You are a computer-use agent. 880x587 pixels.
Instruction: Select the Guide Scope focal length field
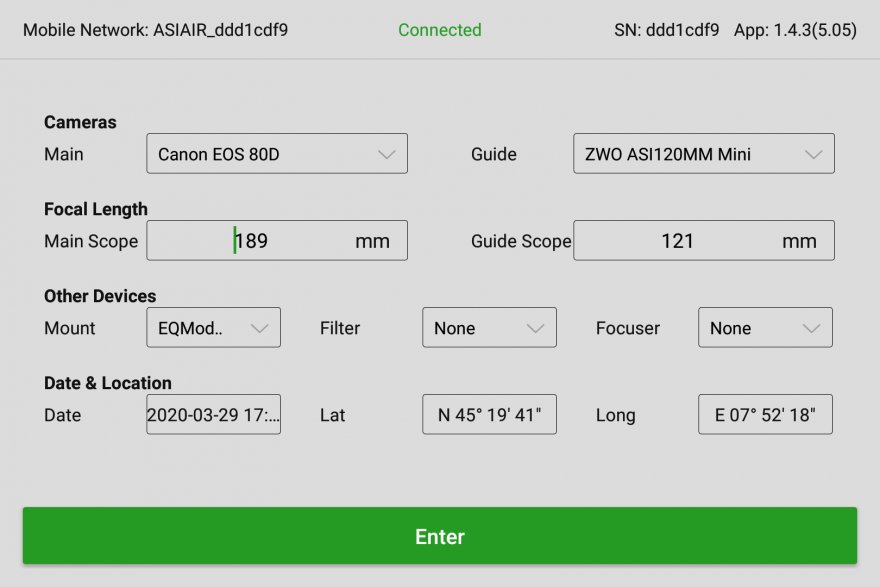point(703,241)
